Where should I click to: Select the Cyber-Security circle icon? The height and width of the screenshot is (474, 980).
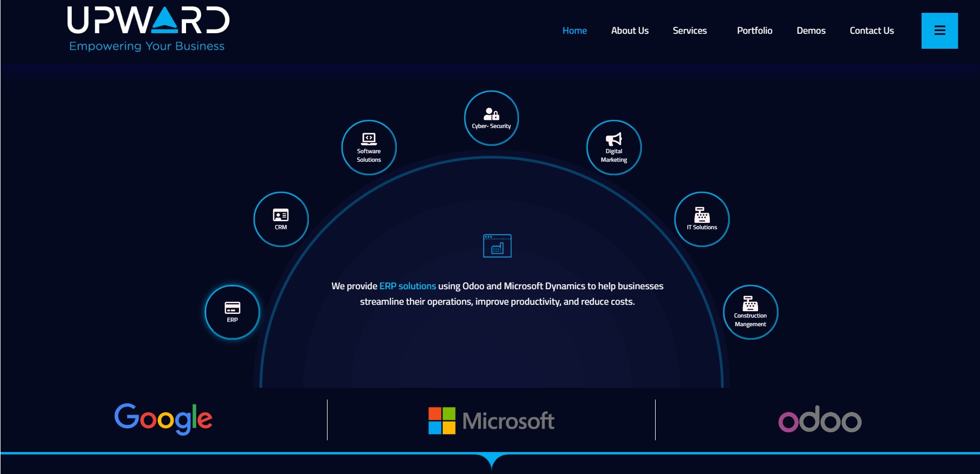point(491,118)
